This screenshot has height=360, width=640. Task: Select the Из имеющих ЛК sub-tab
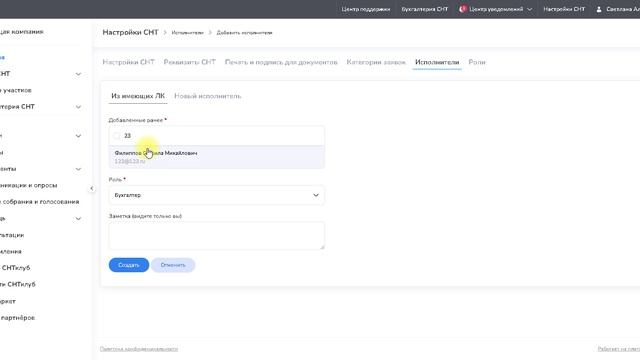(138, 96)
